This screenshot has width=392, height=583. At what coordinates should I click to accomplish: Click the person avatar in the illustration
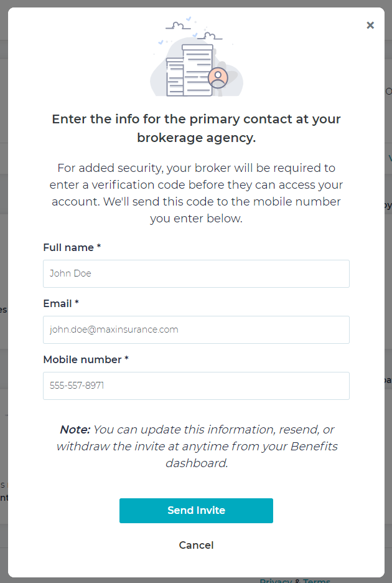218,78
